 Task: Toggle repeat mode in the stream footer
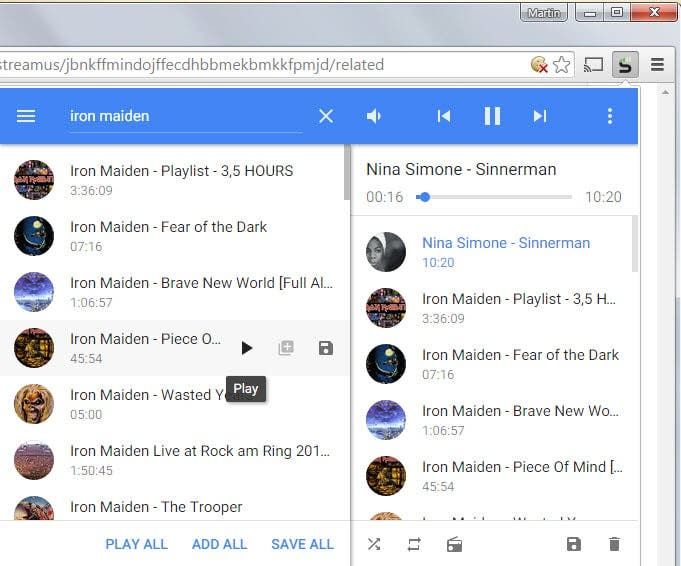point(414,544)
